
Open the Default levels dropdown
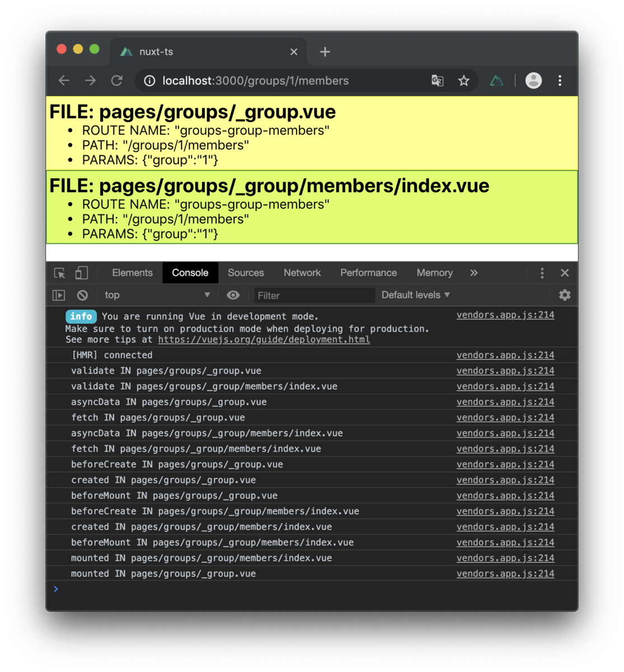pos(416,295)
